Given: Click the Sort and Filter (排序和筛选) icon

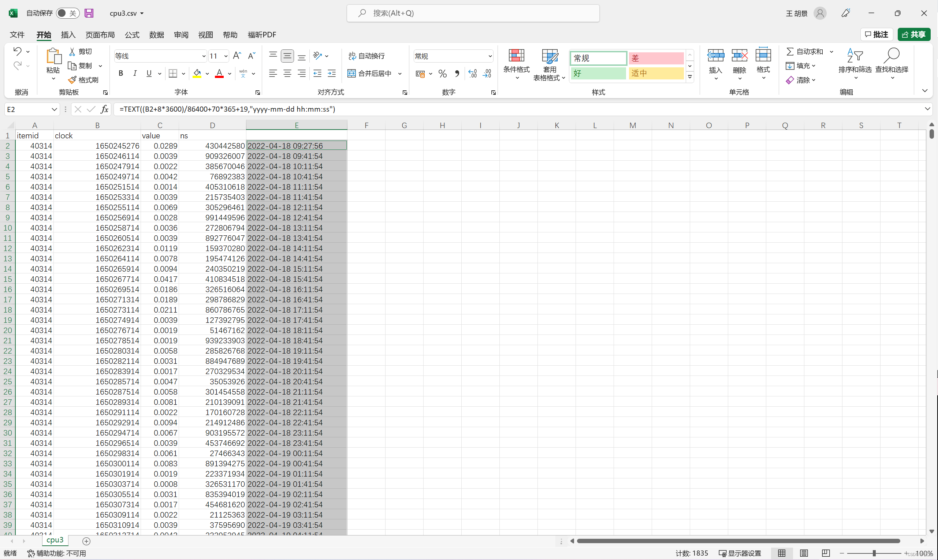Looking at the screenshot, I should 855,63.
